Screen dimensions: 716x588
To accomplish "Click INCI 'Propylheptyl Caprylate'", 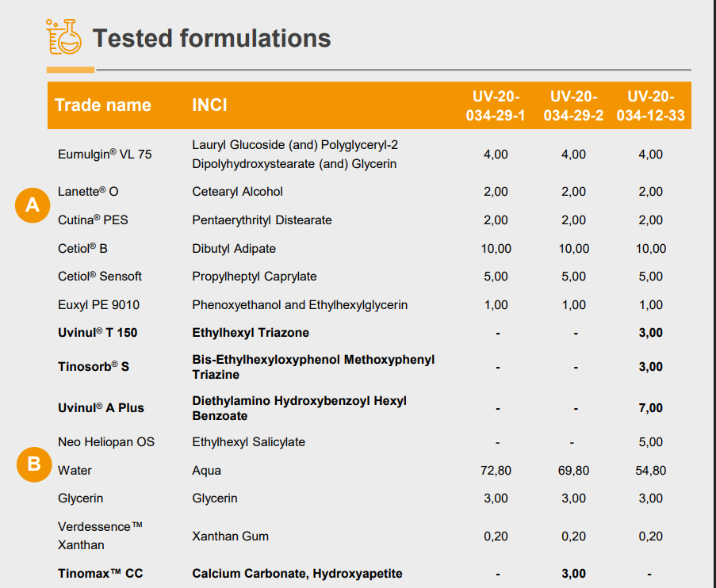I will click(x=255, y=277).
